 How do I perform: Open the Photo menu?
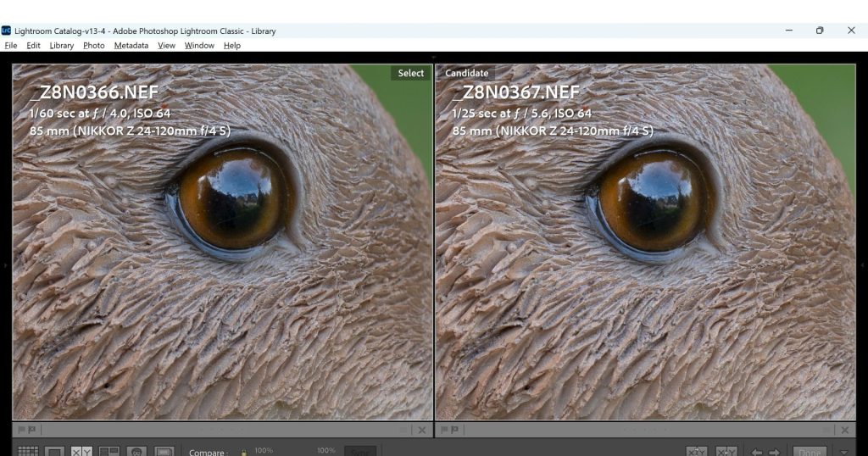point(93,46)
